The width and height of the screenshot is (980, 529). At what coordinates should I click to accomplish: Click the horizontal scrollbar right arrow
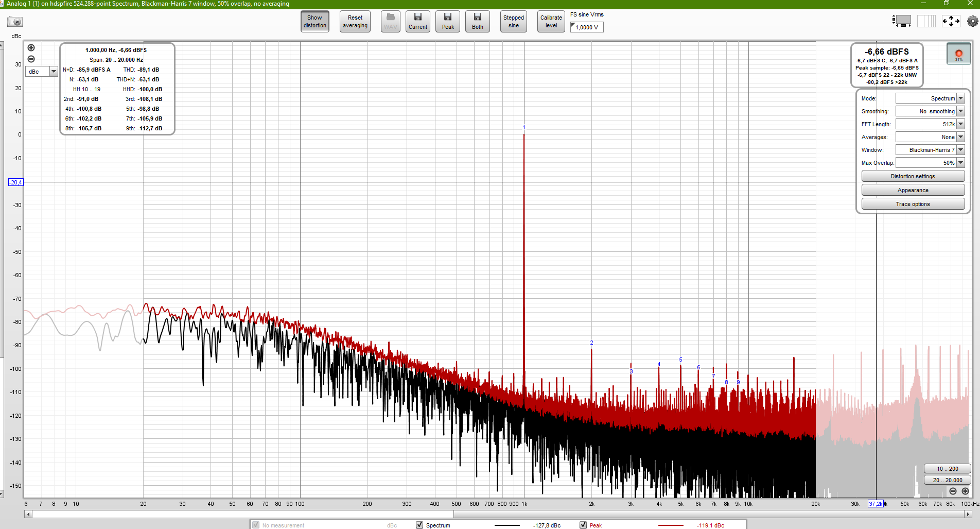(968, 514)
